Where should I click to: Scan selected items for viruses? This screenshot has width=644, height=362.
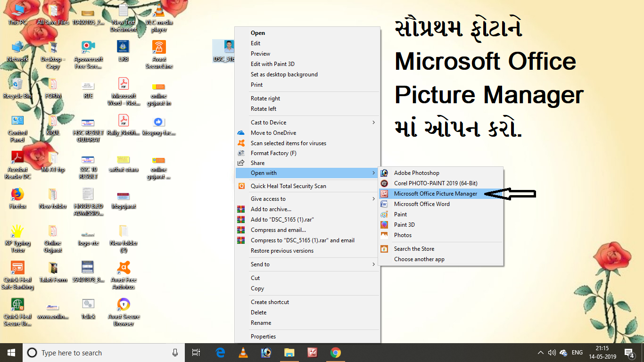coord(288,143)
